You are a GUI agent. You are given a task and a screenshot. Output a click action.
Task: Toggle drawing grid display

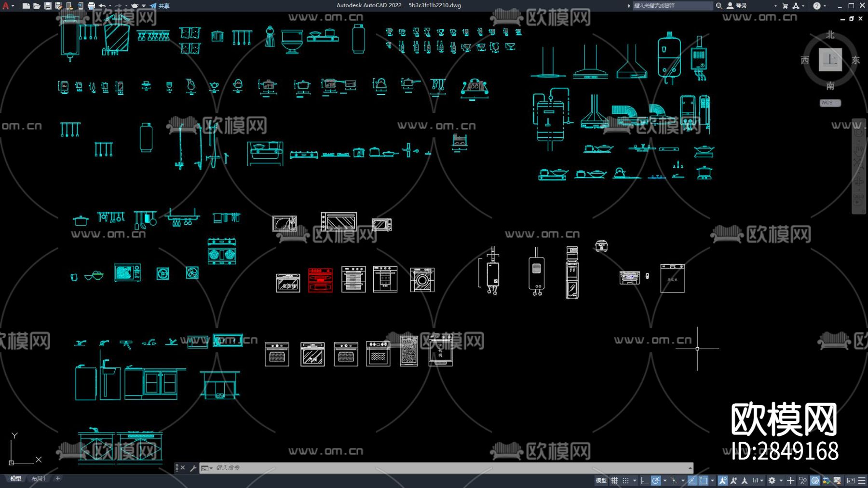614,481
